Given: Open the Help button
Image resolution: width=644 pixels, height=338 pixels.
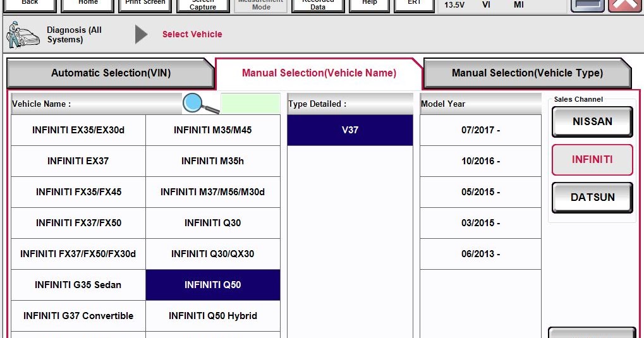Looking at the screenshot, I should (x=369, y=5).
